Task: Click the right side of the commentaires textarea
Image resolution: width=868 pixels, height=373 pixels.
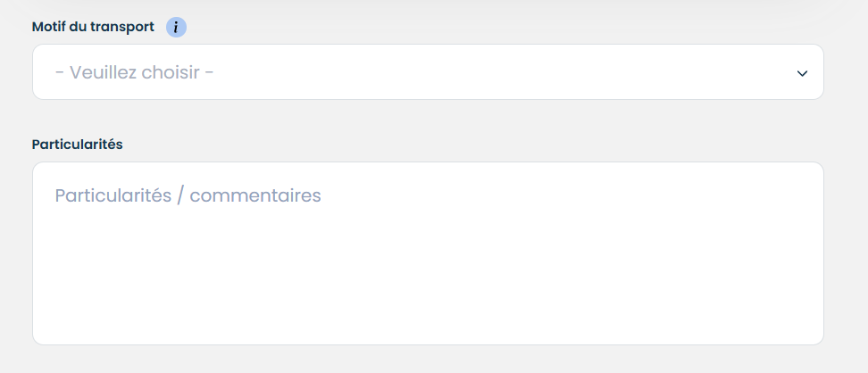Action: click(732, 253)
